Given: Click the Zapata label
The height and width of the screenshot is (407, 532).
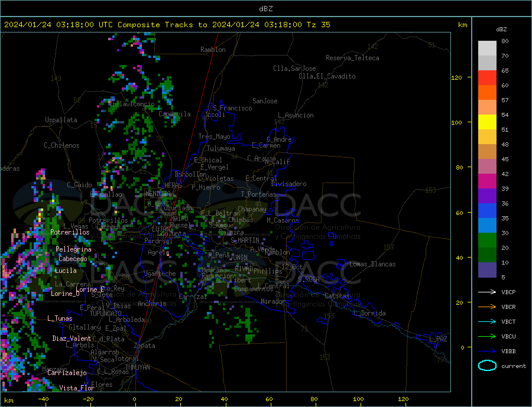Looking at the screenshot, I should pyautogui.click(x=145, y=346).
